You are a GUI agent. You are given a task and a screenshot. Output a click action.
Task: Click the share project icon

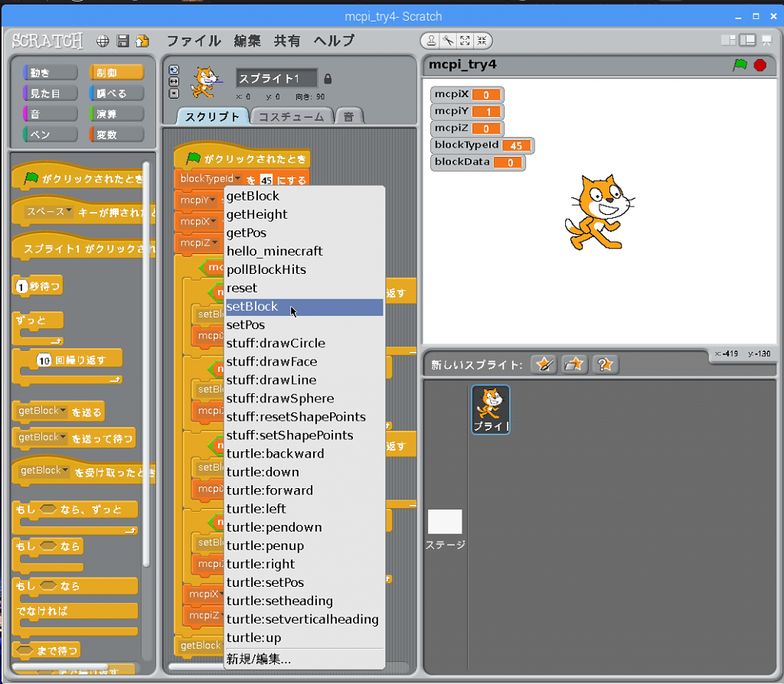(x=142, y=41)
